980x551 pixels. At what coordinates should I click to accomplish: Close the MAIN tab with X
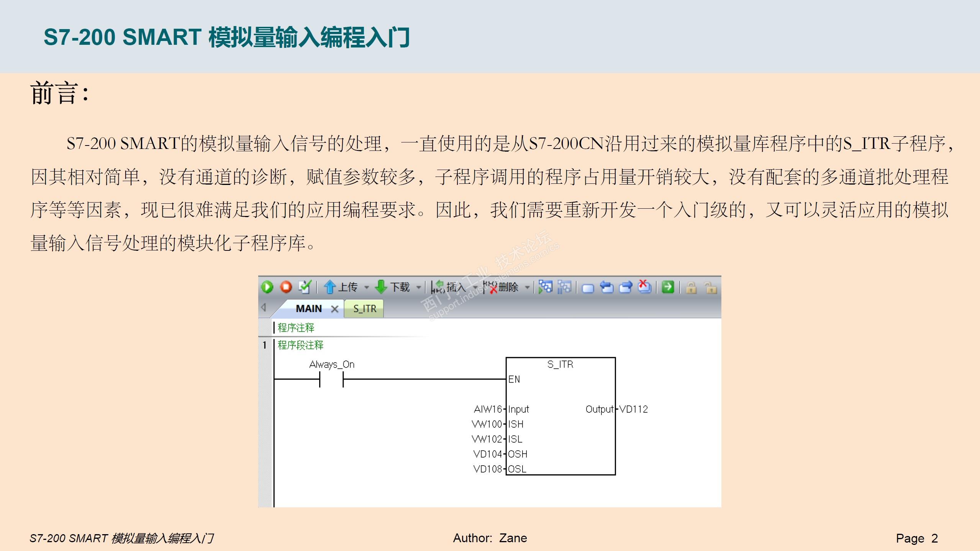tap(334, 309)
